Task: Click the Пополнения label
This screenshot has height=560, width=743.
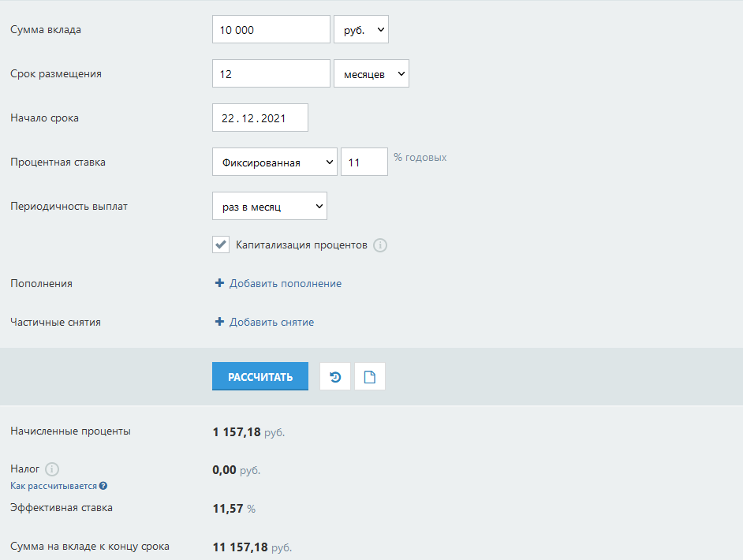Action: 41,283
